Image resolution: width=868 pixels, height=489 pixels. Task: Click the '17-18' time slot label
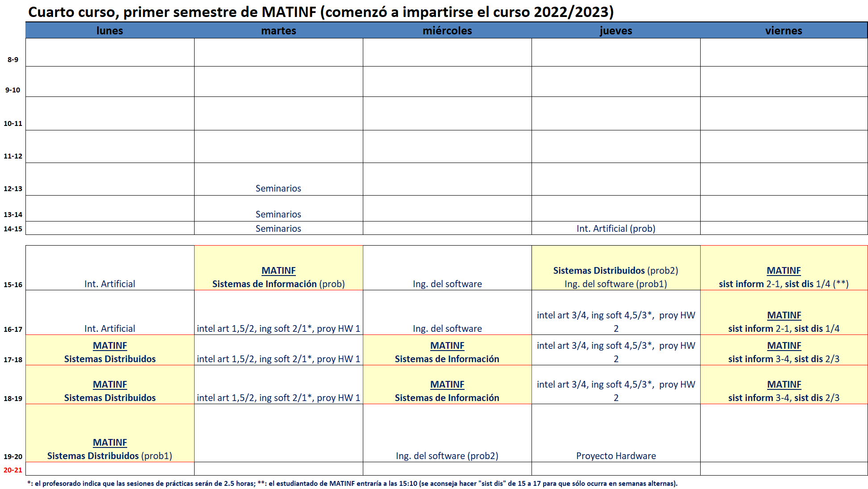tap(13, 360)
